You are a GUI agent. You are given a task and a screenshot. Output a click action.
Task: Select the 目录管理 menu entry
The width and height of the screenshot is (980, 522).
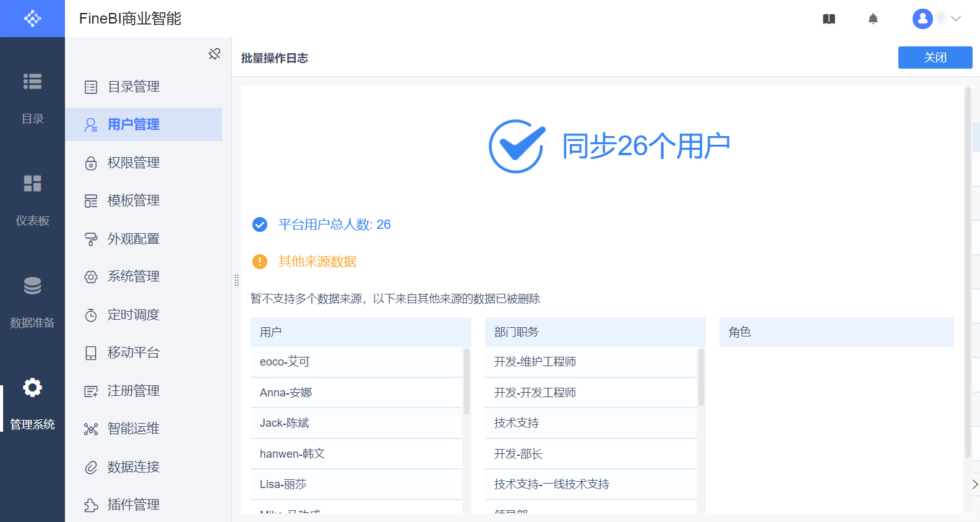134,87
